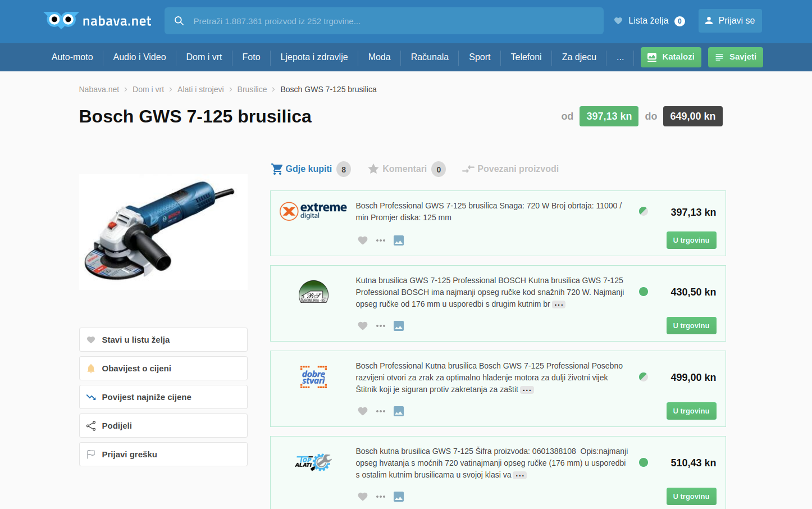Click Obavijest o cijeni button
This screenshot has width=812, height=509.
coord(163,369)
